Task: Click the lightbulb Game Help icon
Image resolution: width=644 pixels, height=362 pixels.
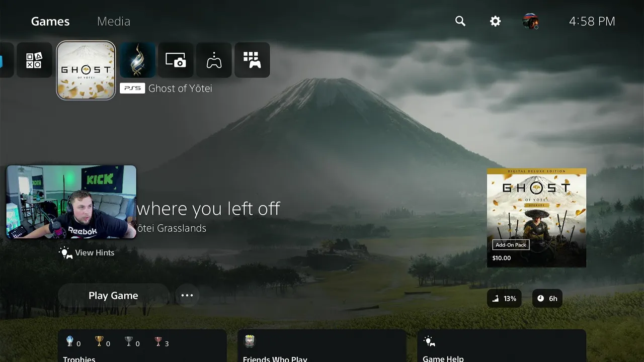Action: (x=429, y=341)
